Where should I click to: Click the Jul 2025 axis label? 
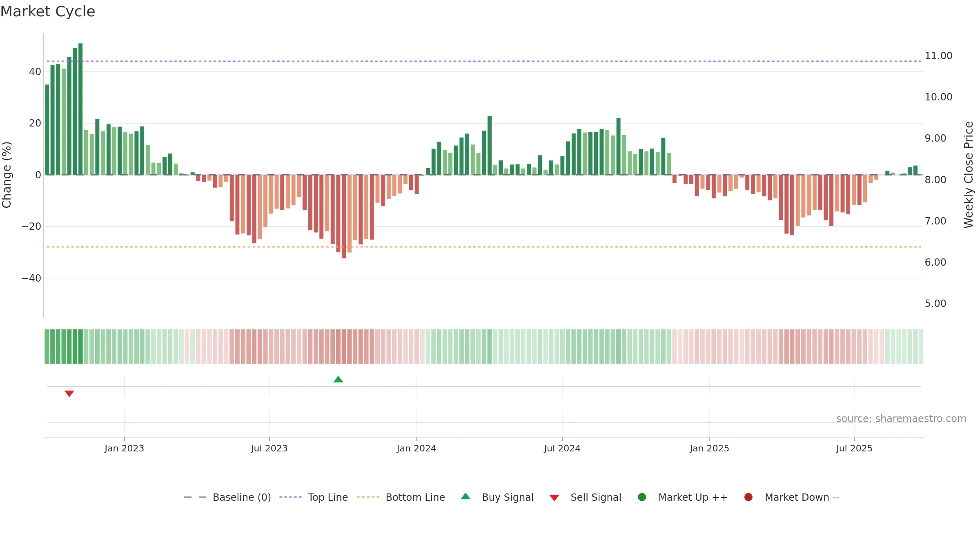[854, 449]
